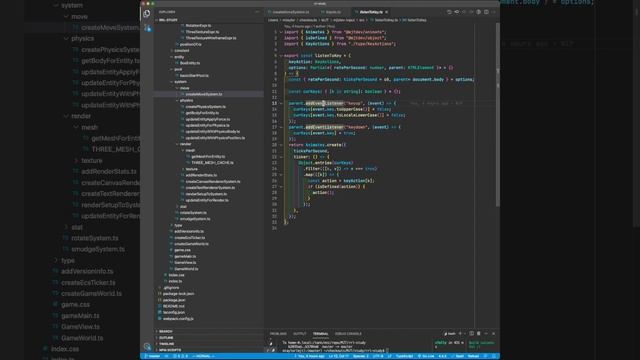
Task: Open getMeshForEntity.ts in Explorer tree
Action: [209, 157]
